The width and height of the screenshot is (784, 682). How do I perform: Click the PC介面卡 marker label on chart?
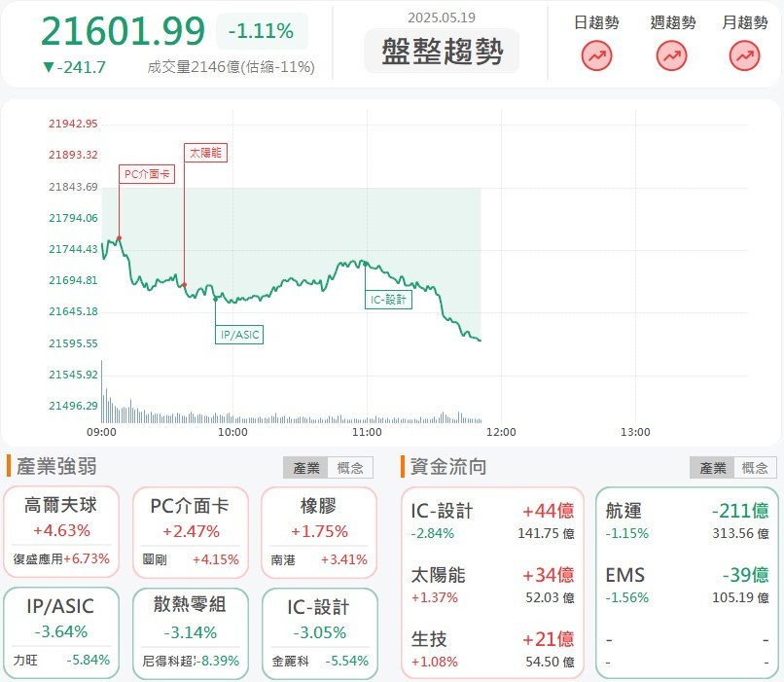[x=147, y=174]
